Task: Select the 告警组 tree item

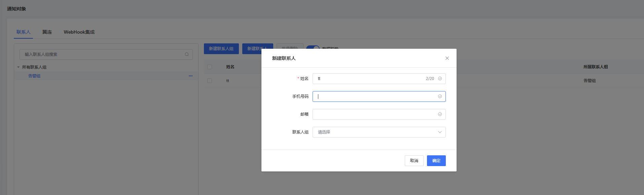Action: click(34, 76)
